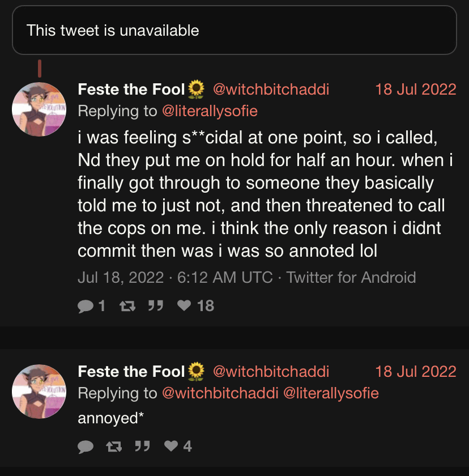Like the first tweet with 18 likes
Screen dimensions: 469x476
(184, 306)
